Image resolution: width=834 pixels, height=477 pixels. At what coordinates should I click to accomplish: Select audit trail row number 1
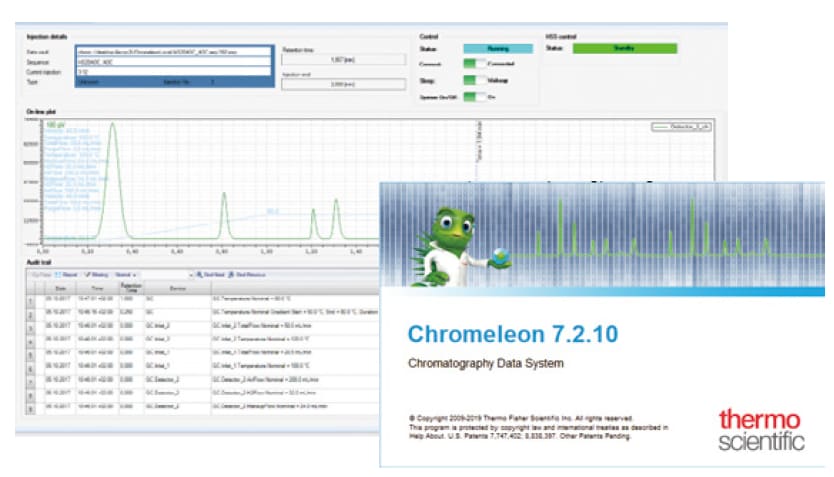[30, 301]
